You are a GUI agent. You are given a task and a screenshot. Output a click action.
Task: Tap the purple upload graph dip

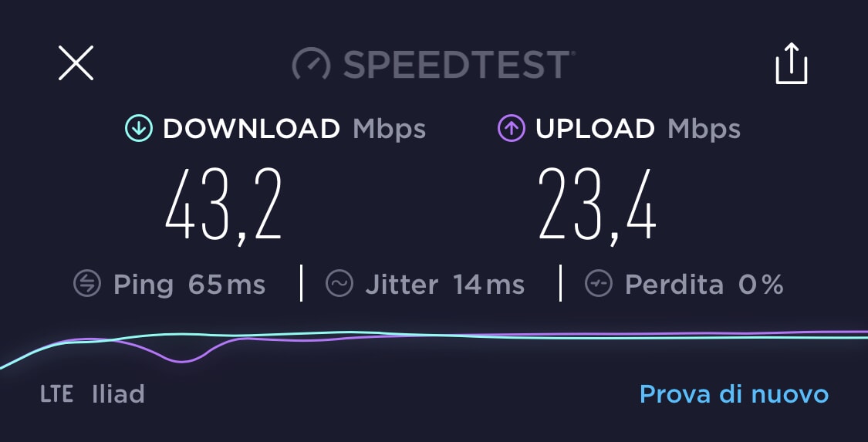(x=183, y=357)
